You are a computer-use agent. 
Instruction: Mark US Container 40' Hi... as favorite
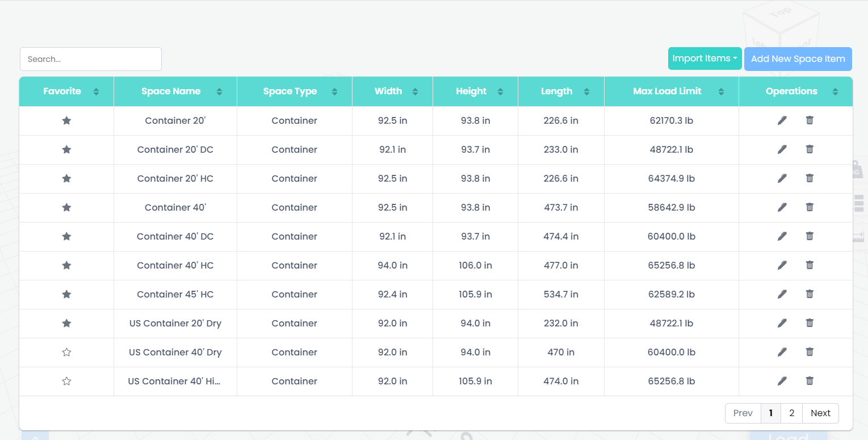click(x=66, y=381)
